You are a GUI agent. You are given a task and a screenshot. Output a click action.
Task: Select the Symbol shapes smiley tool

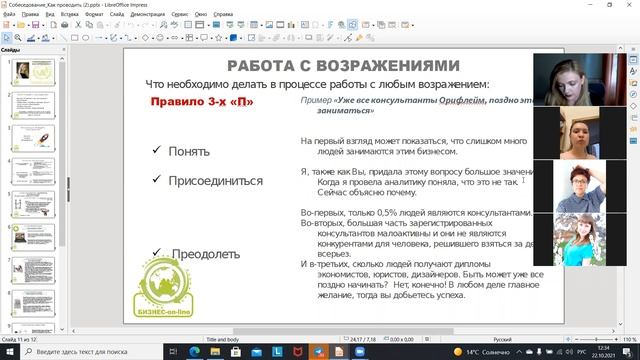pos(160,38)
